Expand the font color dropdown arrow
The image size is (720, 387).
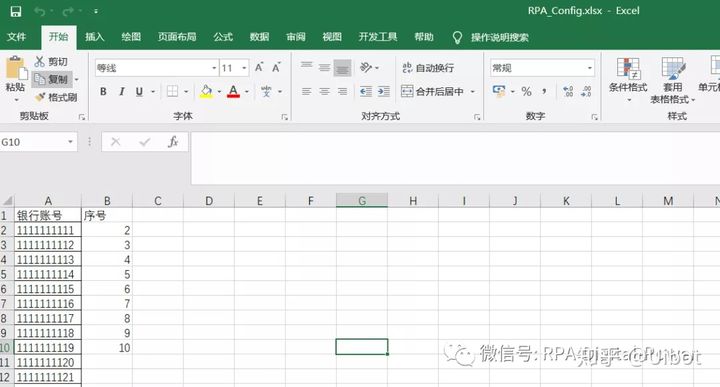click(x=247, y=92)
